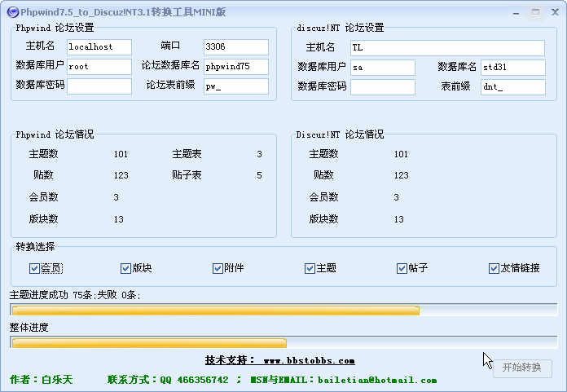The height and width of the screenshot is (392, 567).
Task: Select Phpwind 数据库用户 field containing root
Action: 99,67
